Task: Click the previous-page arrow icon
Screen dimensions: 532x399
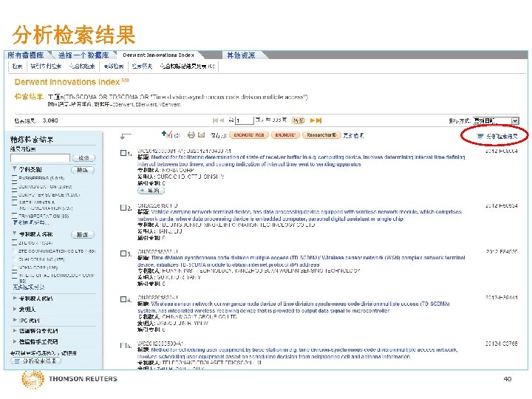Action: point(222,120)
